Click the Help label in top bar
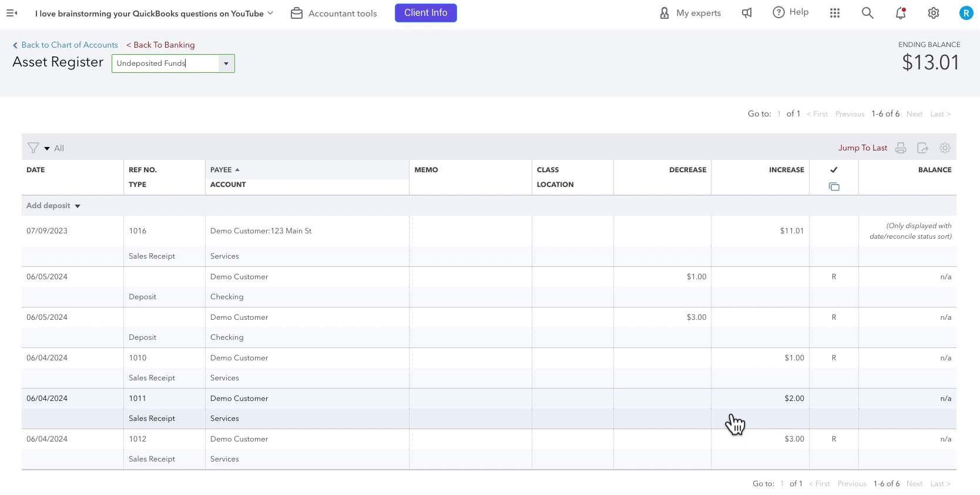 [799, 12]
